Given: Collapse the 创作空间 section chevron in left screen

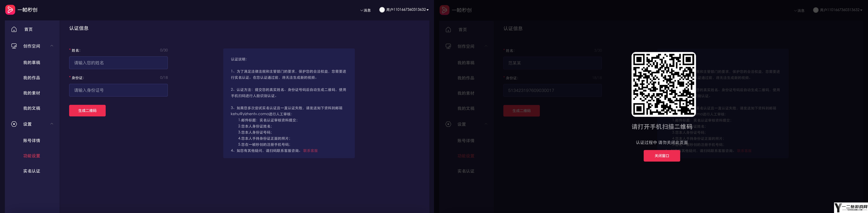Looking at the screenshot, I should click(52, 46).
